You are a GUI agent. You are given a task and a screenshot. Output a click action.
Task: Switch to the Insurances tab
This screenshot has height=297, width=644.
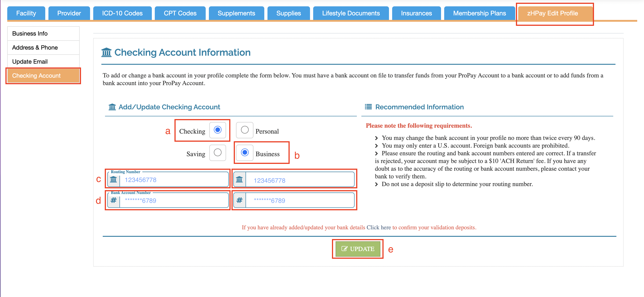coord(416,13)
